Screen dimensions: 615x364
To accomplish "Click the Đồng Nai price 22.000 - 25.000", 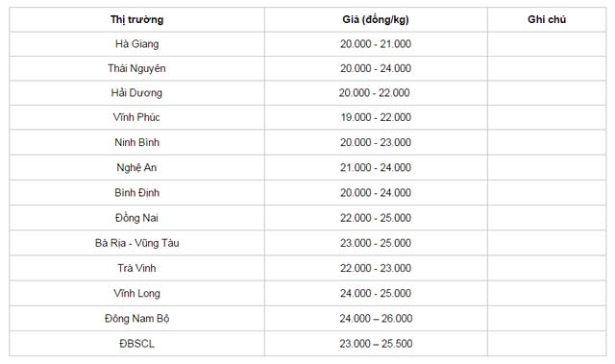I will click(x=376, y=218).
